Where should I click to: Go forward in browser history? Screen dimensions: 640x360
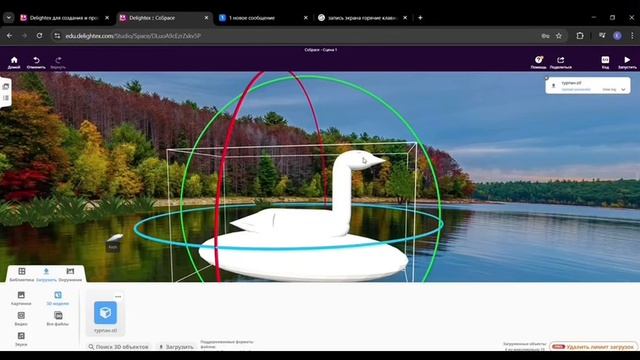point(24,36)
